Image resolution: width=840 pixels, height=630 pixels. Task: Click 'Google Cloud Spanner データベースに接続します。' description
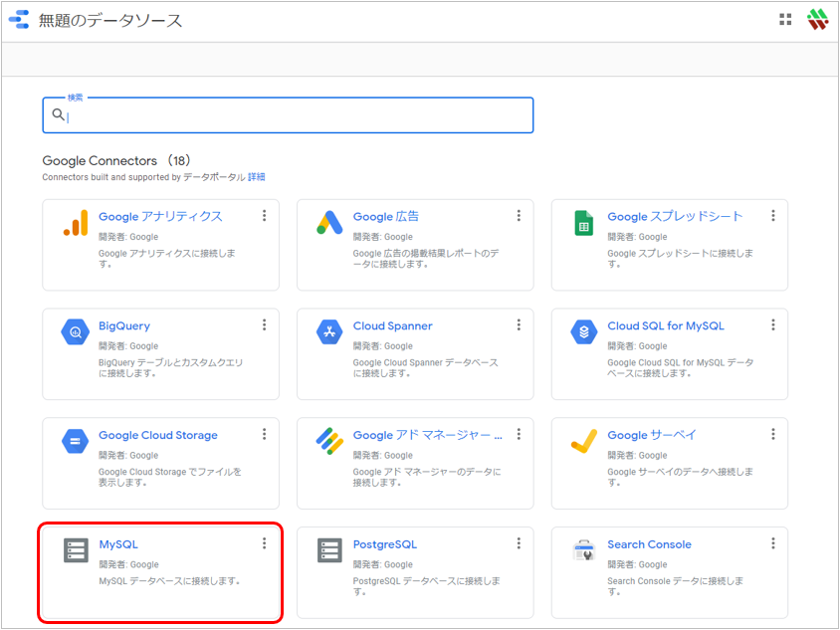(x=425, y=368)
